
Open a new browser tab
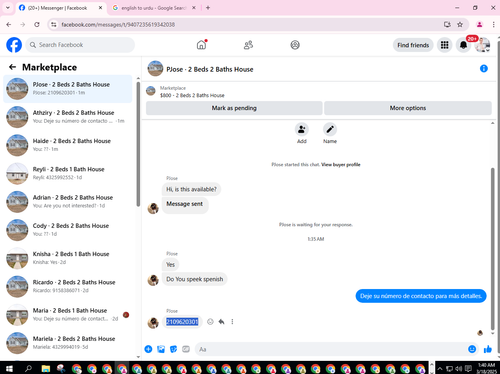[208, 8]
